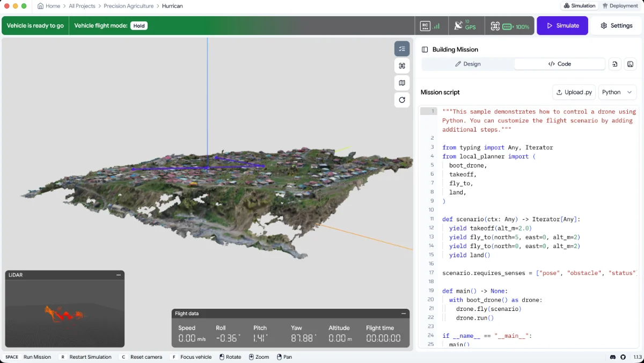Click the RC signal status indicator
Viewport: 644px width, 363px height.
430,26
